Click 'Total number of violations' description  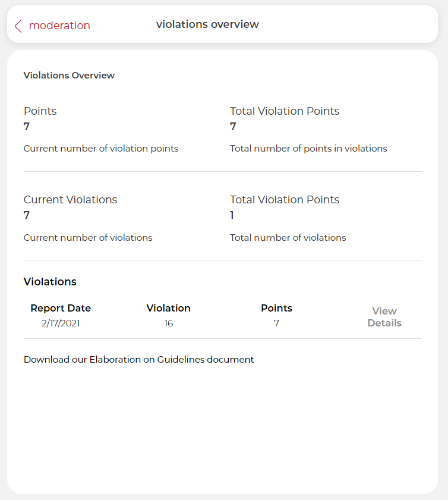coord(288,238)
